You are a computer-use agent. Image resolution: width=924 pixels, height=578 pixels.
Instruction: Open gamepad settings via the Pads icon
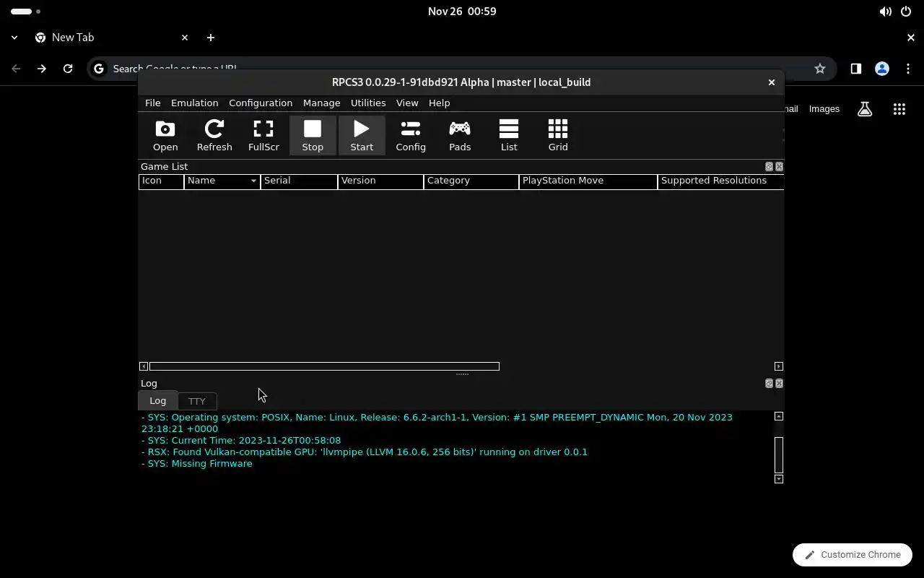point(460,135)
